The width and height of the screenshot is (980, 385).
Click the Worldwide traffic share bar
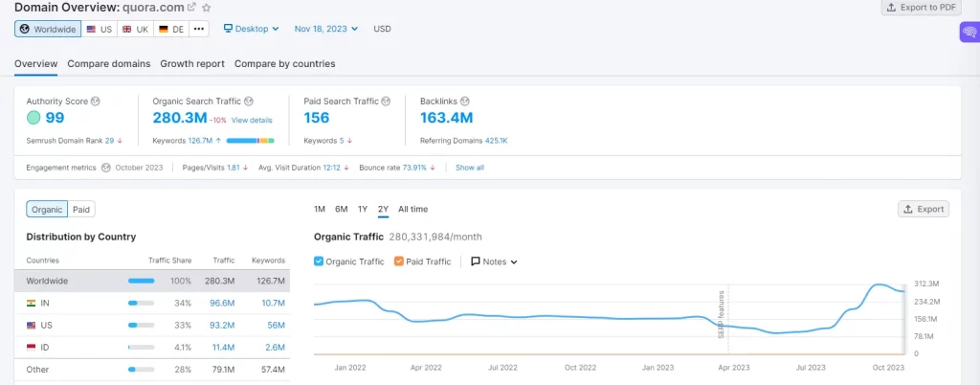(142, 282)
